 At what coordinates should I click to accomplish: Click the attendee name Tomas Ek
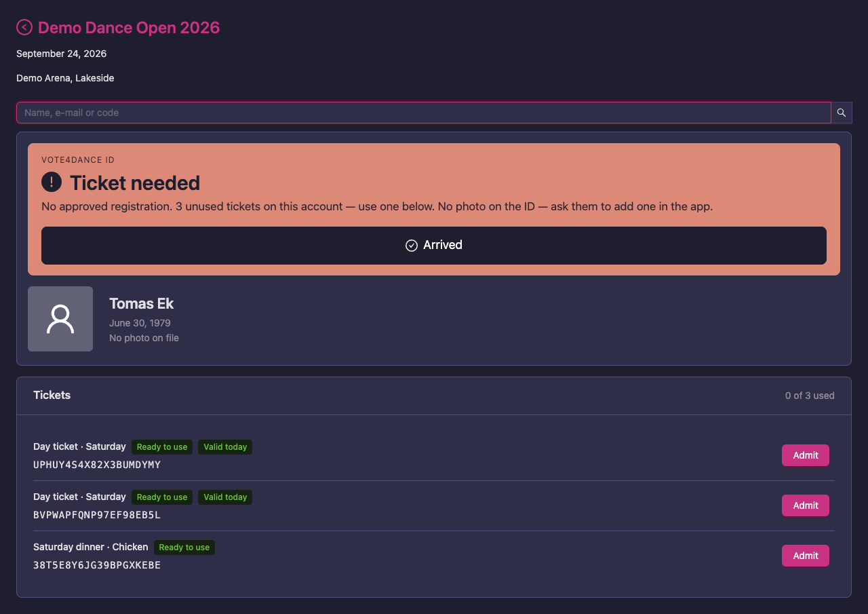click(x=142, y=303)
